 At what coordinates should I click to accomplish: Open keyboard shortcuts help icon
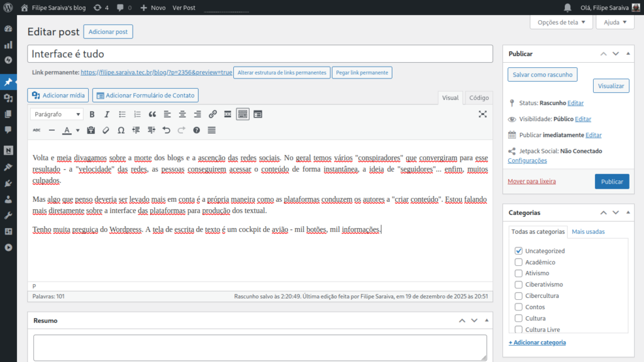click(x=196, y=130)
